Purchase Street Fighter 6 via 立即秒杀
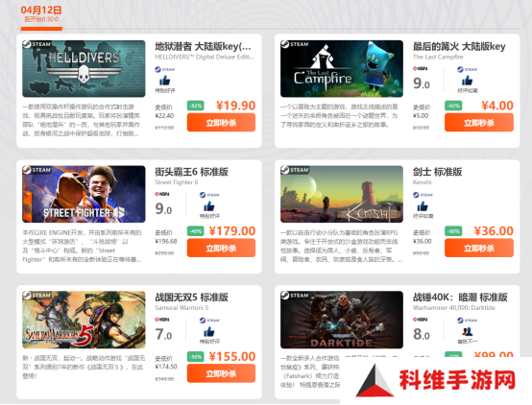 pyautogui.click(x=221, y=248)
